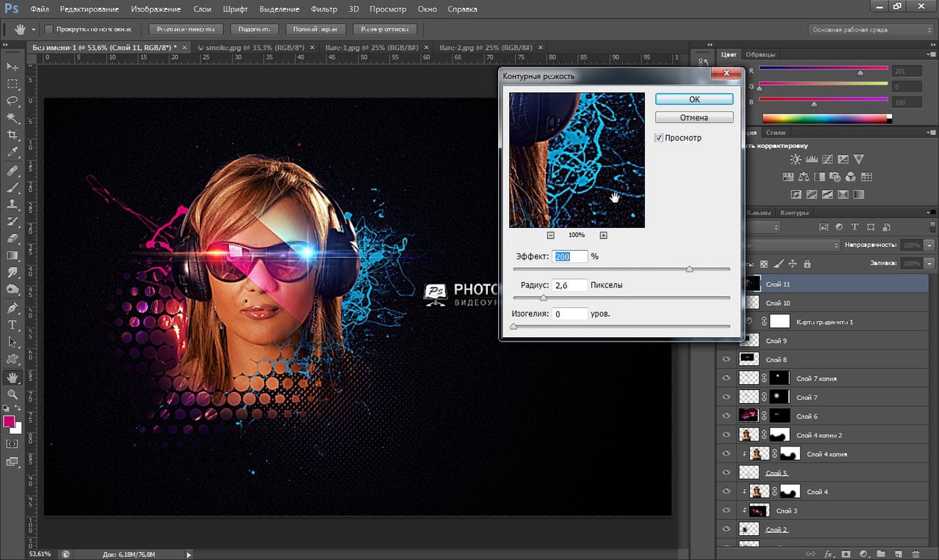Toggle the Прокрутка во всех окнах checkbox

(x=48, y=29)
